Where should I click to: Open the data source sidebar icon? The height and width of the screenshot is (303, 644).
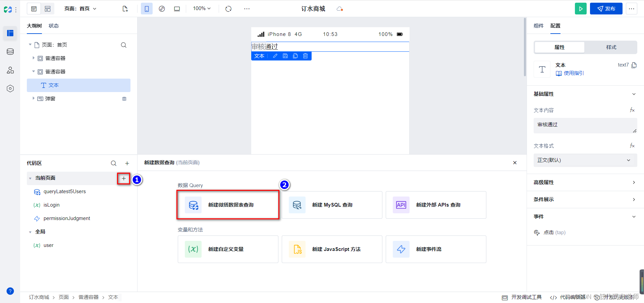[10, 51]
